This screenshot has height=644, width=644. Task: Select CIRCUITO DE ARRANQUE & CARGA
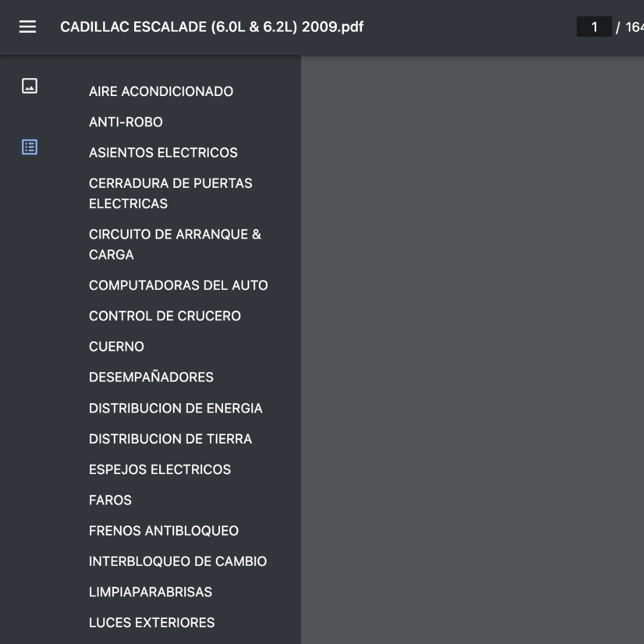175,244
